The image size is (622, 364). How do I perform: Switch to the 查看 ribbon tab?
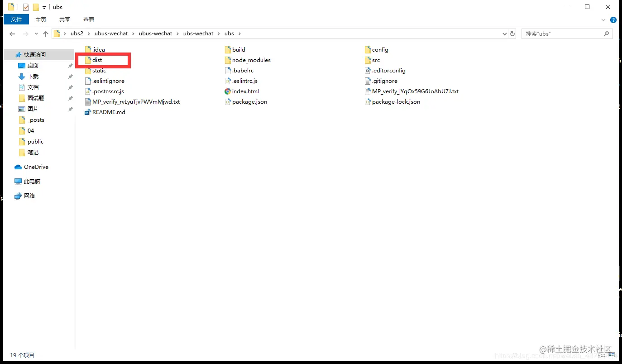point(89,19)
